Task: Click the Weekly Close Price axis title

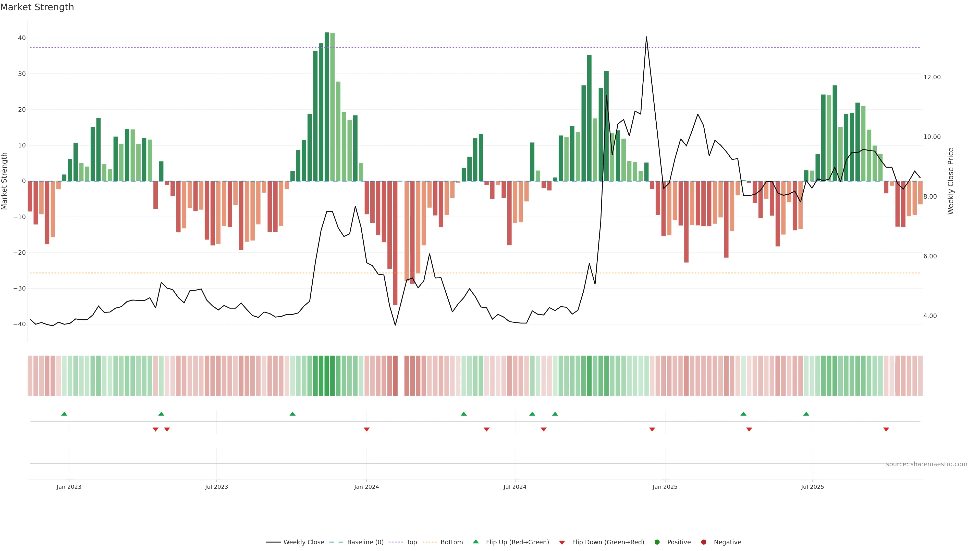Action: tap(951, 181)
